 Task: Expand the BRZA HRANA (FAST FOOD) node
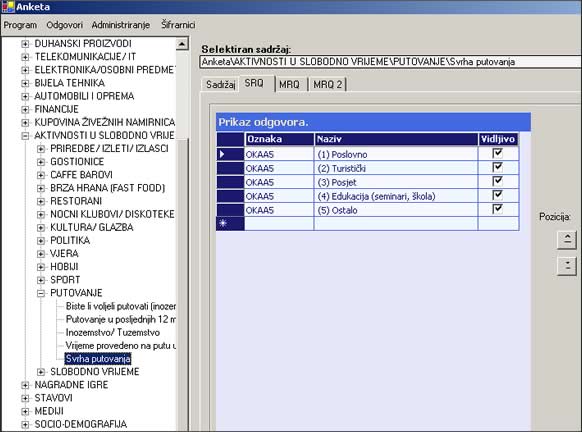point(41,188)
